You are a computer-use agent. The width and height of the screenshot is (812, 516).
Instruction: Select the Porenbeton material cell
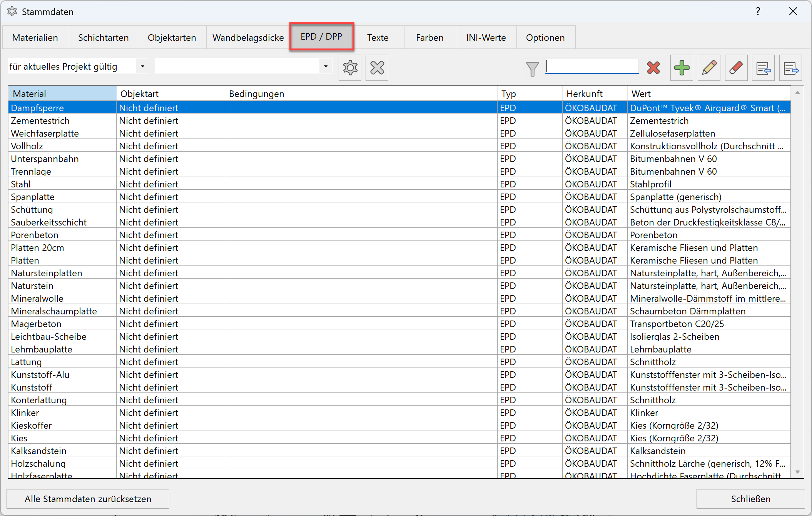(x=62, y=235)
